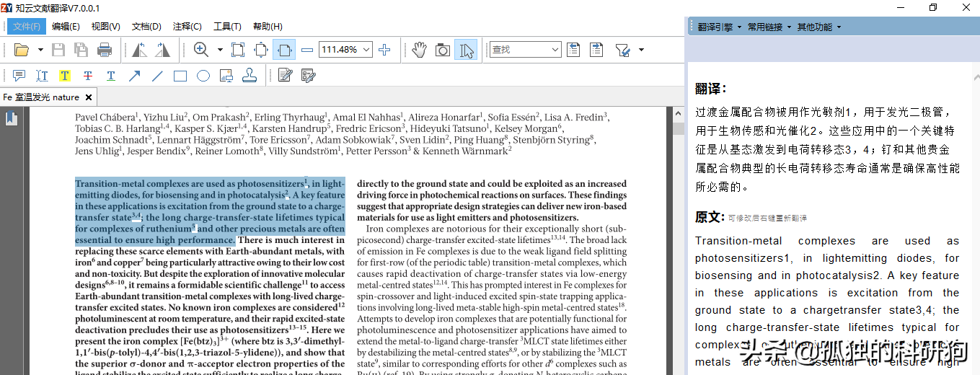The width and height of the screenshot is (980, 375).
Task: Click the print icon in the toolbar
Action: point(105,50)
